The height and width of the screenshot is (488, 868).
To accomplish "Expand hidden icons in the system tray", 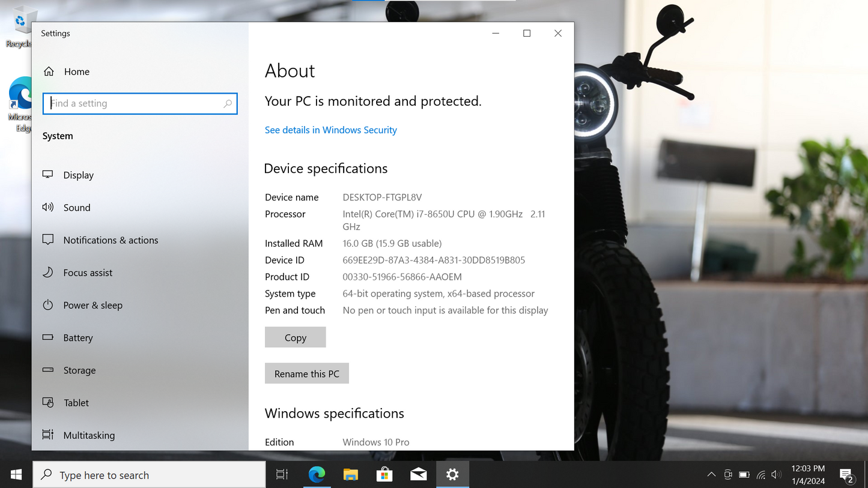I will 711,474.
